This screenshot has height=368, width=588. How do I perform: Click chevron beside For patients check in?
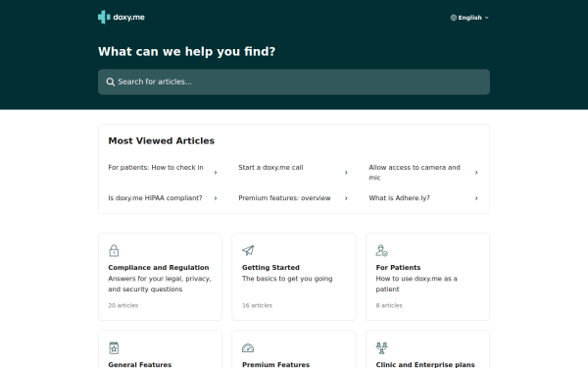(216, 173)
